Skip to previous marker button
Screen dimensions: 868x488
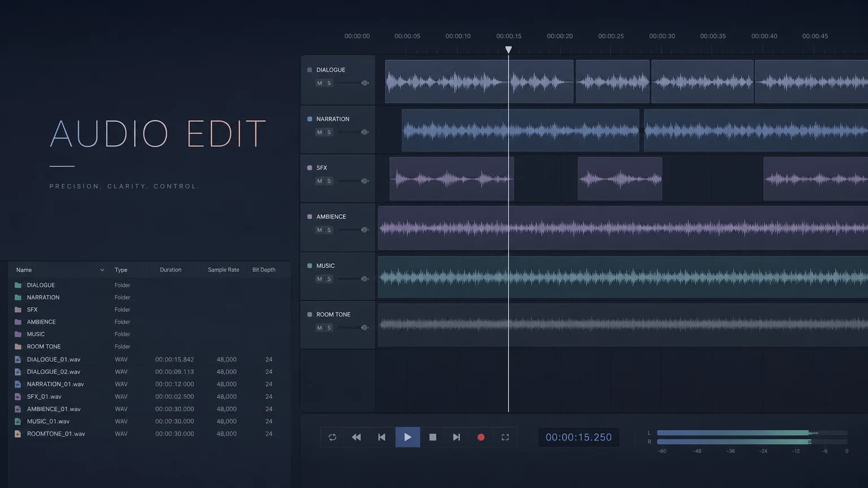[x=382, y=437]
